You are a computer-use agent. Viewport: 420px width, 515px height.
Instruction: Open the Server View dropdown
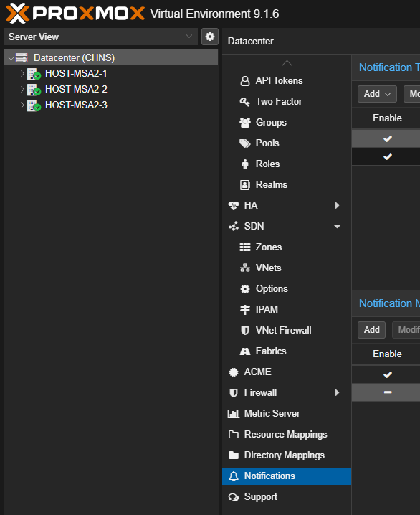pos(100,37)
